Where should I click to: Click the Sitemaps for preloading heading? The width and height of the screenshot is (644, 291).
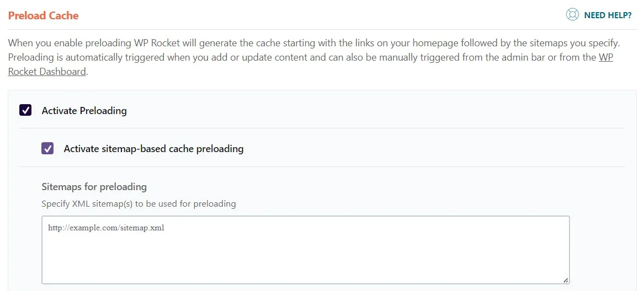click(94, 187)
